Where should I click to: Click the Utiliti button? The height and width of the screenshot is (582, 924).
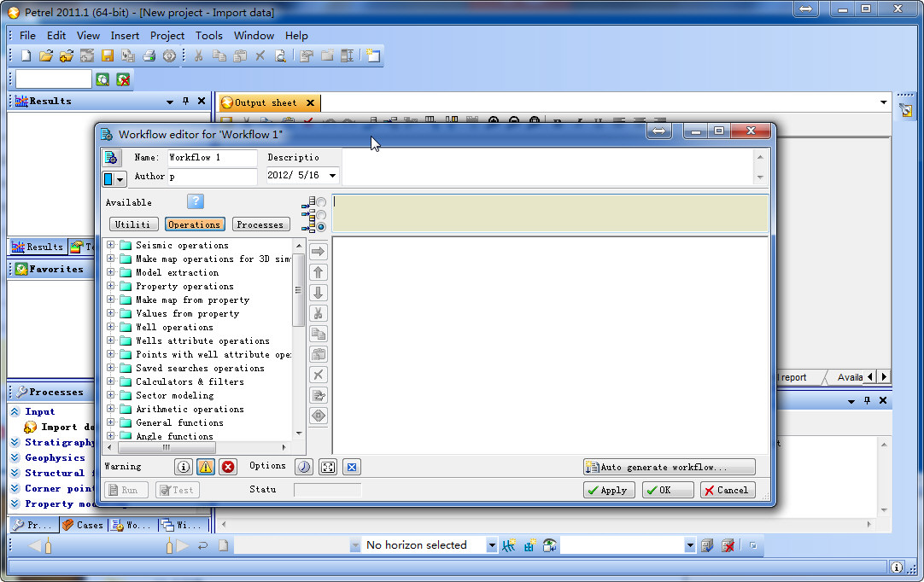(133, 224)
